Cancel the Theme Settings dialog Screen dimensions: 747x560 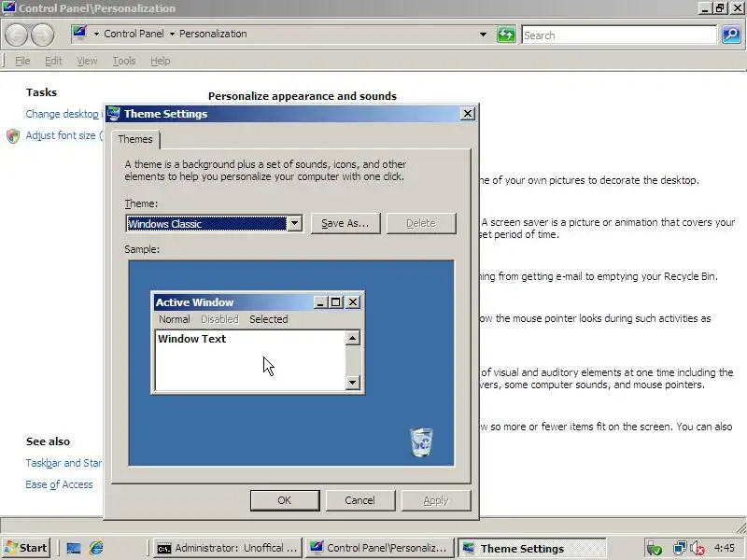click(359, 500)
